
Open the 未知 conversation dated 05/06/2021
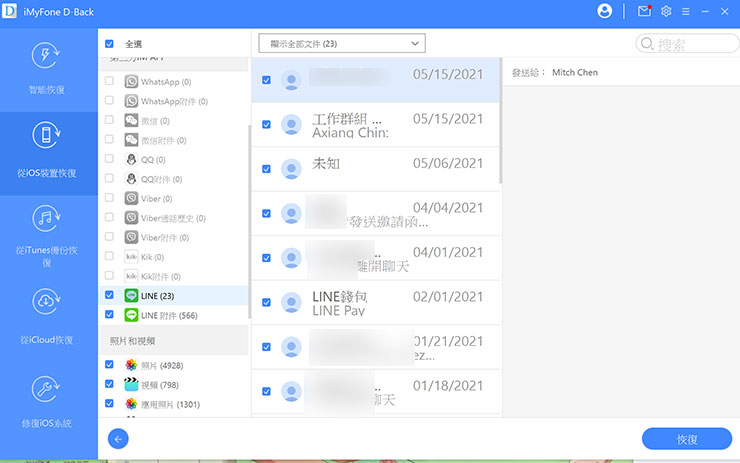click(376, 169)
